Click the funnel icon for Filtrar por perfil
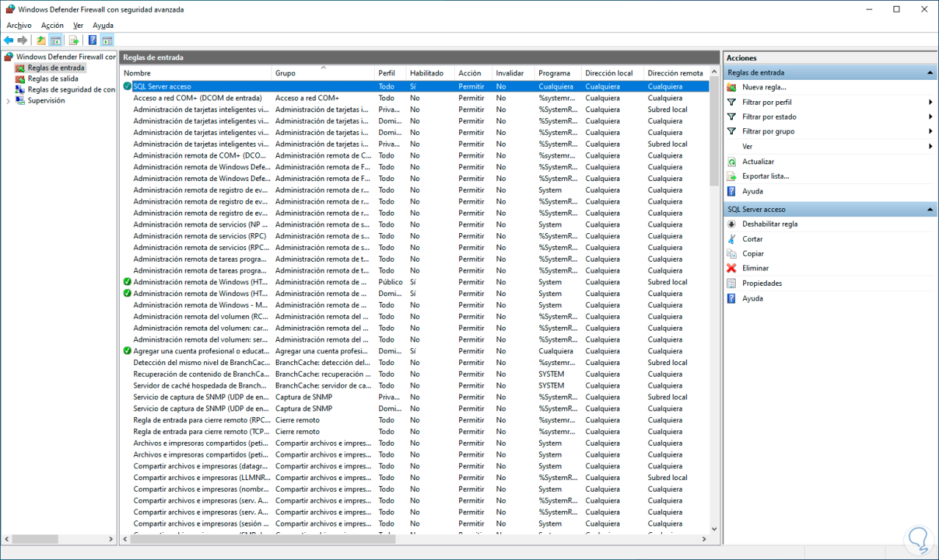The image size is (939, 560). point(731,102)
